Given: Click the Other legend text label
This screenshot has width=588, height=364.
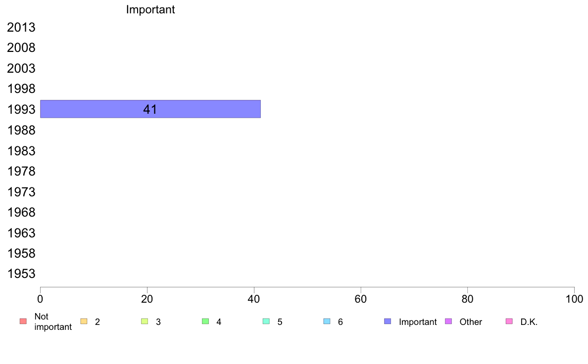Looking at the screenshot, I should [x=471, y=321].
